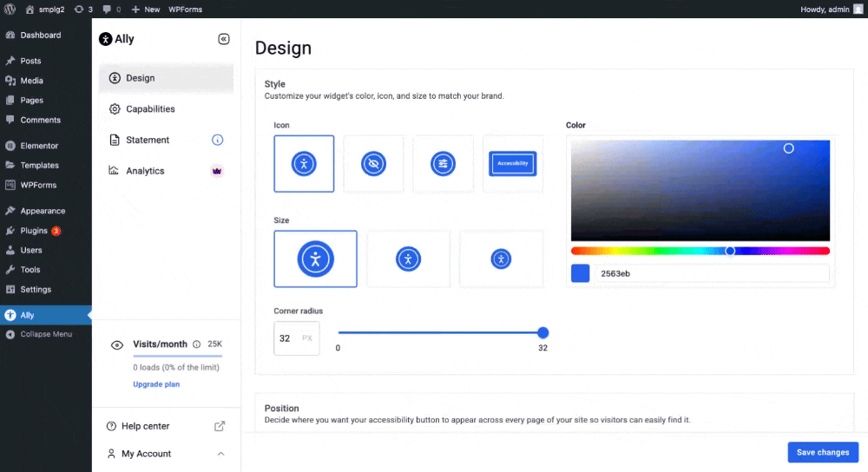Viewport: 868px width, 472px height.
Task: Open the New content dropdown in admin bar
Action: (x=146, y=9)
